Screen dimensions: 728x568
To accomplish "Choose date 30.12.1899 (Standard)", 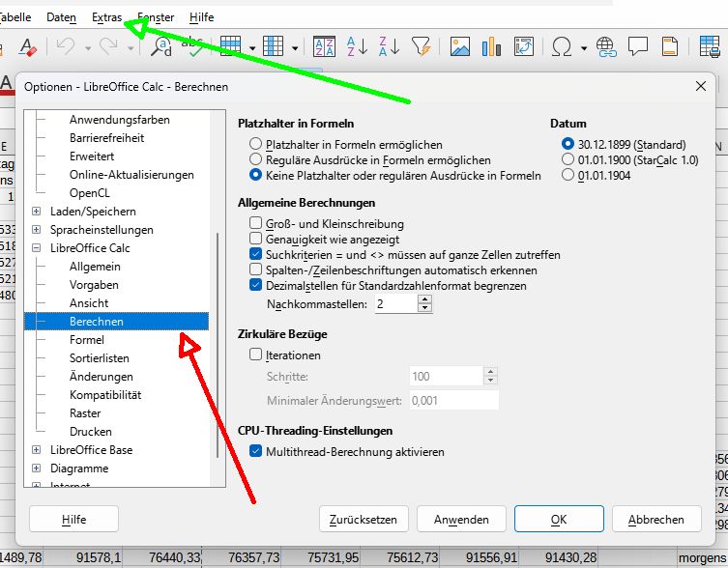I will [x=568, y=143].
